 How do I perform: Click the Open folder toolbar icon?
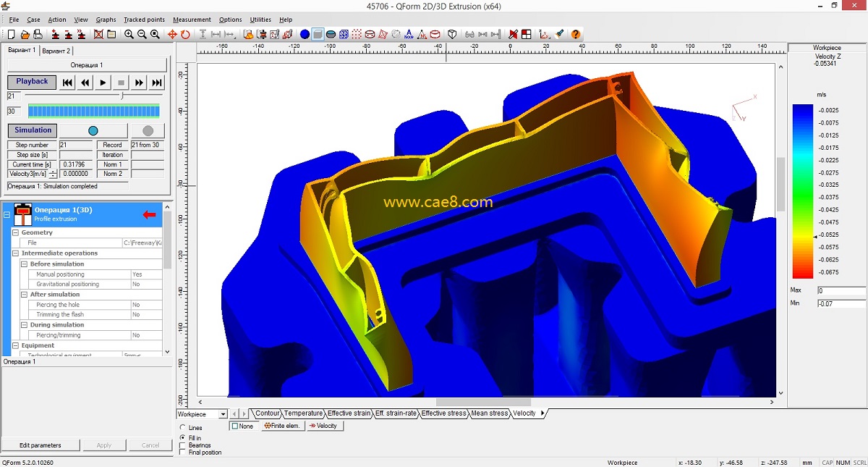[x=25, y=34]
